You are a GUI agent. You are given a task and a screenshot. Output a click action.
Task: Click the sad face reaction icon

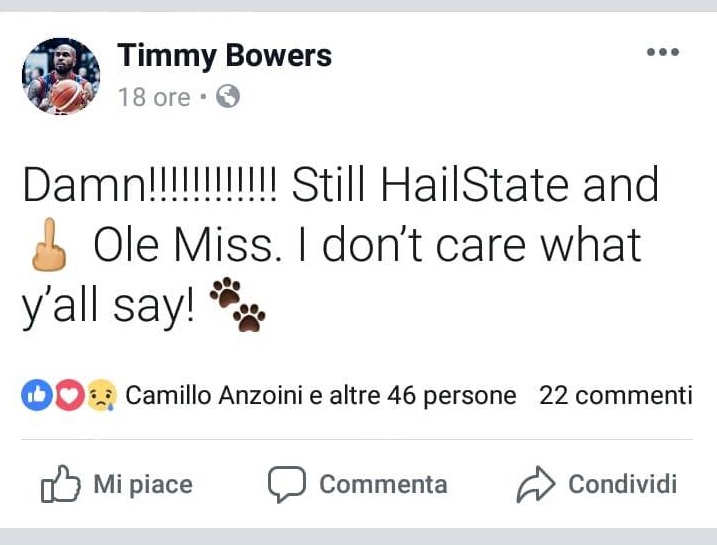[101, 396]
